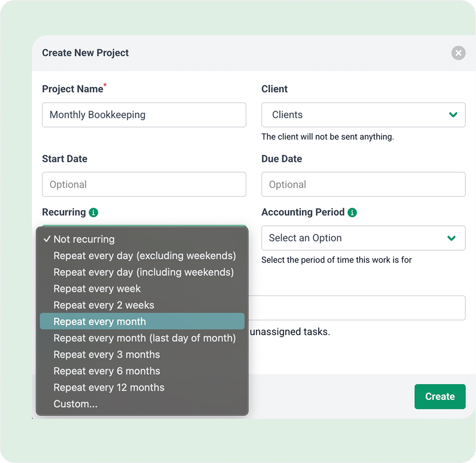
Task: Select Not recurring option
Action: pos(142,239)
